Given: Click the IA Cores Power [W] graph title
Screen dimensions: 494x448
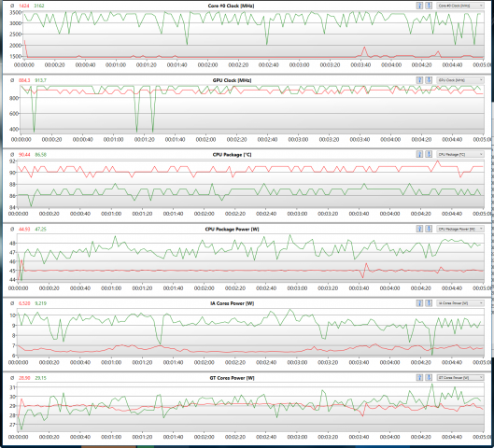Looking at the screenshot, I should click(x=232, y=303).
